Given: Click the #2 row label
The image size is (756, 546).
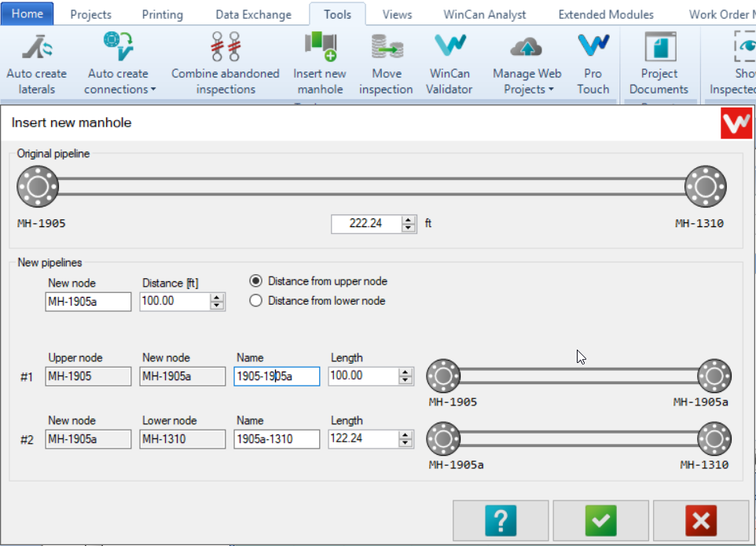Looking at the screenshot, I should pyautogui.click(x=27, y=439).
